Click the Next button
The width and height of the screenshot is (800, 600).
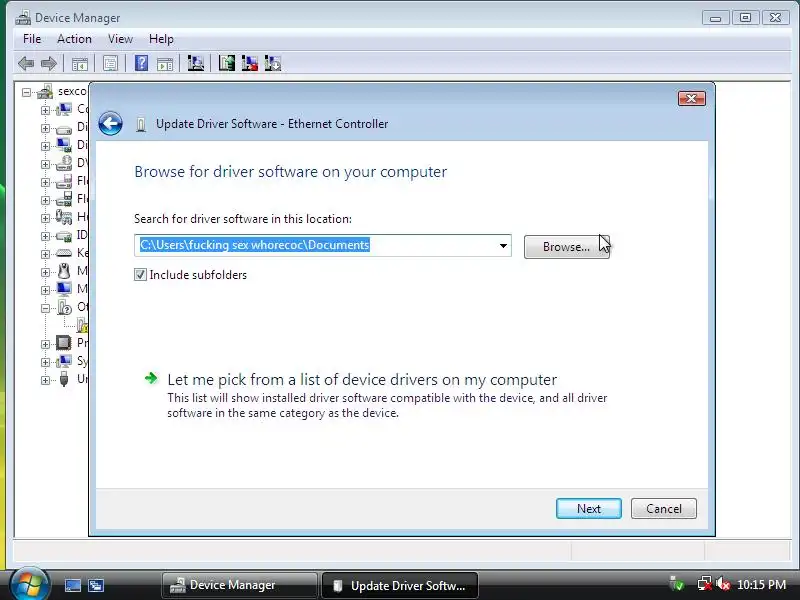[x=589, y=509]
